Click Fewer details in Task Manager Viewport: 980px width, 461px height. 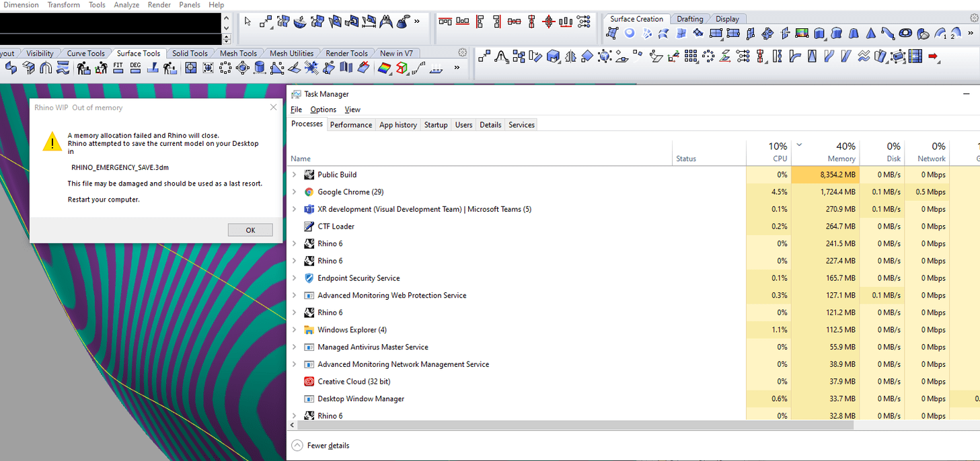(x=321, y=446)
